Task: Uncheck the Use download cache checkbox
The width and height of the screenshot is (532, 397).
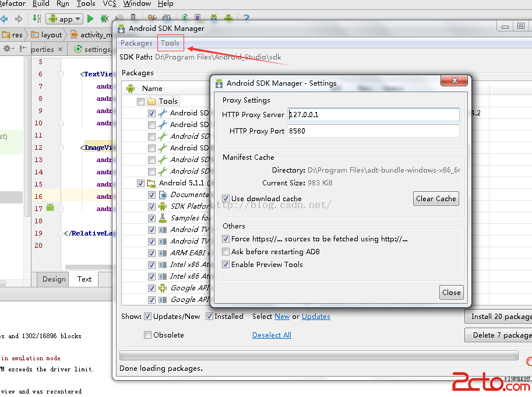Action: point(226,199)
